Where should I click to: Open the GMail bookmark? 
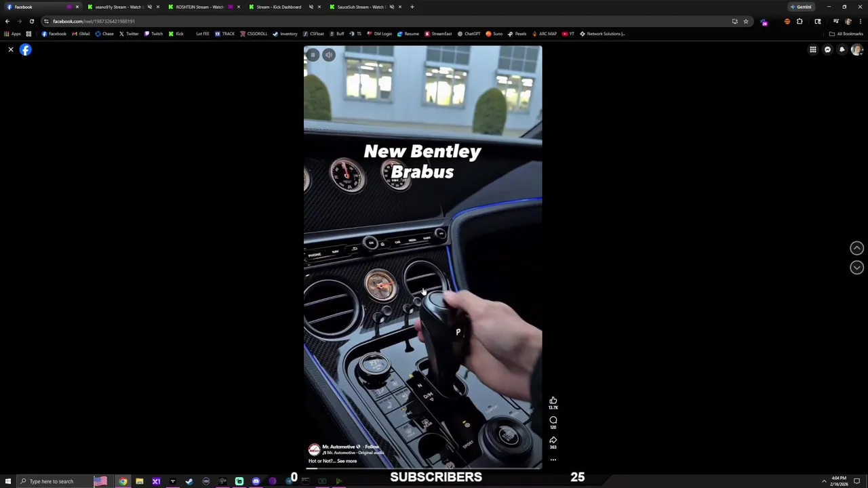click(x=81, y=34)
